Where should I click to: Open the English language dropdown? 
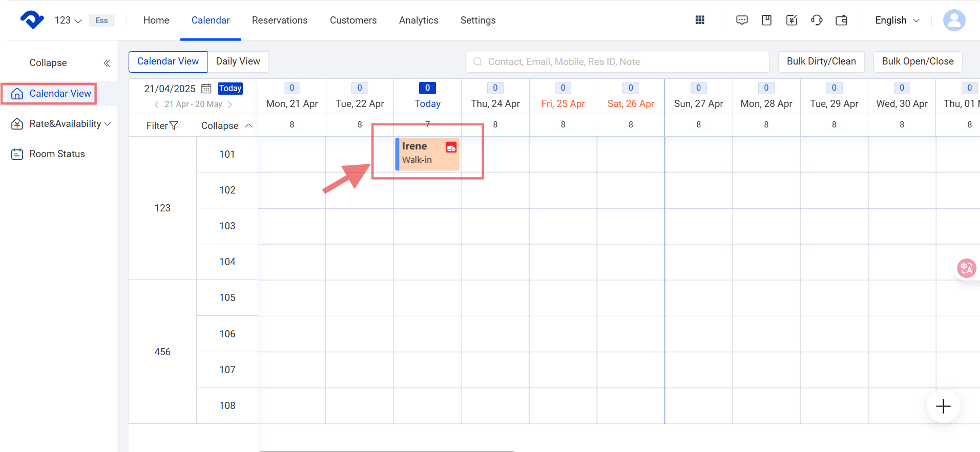pyautogui.click(x=897, y=20)
